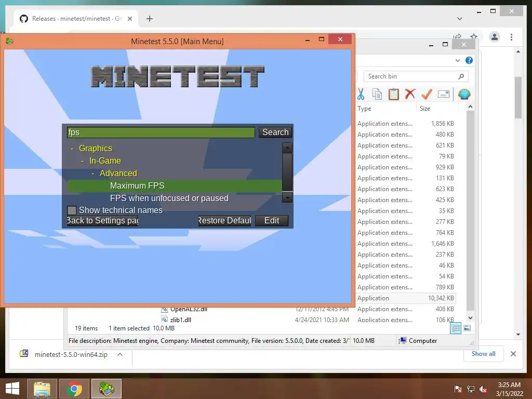Click the settings list scrollbar up arrow
This screenshot has height=399, width=532.
[287, 148]
